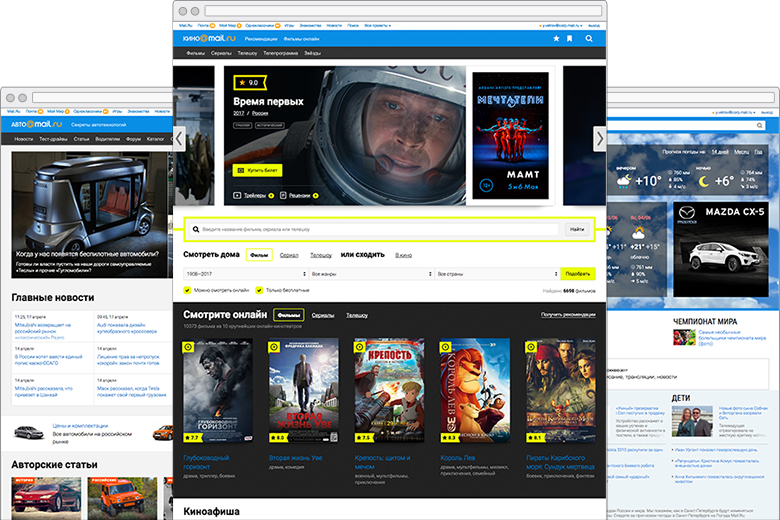
Task: Click 8.1 rating badge on Пираты poster
Action: pos(535,437)
